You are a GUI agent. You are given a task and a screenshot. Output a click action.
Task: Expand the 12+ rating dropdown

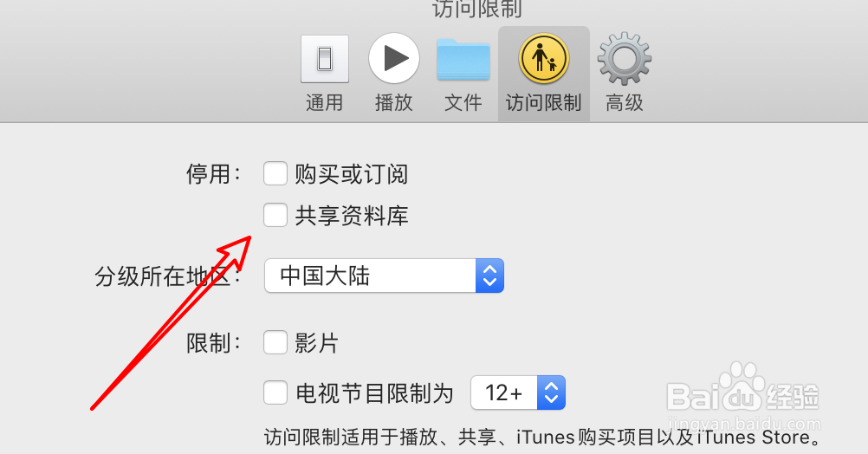pyautogui.click(x=518, y=392)
